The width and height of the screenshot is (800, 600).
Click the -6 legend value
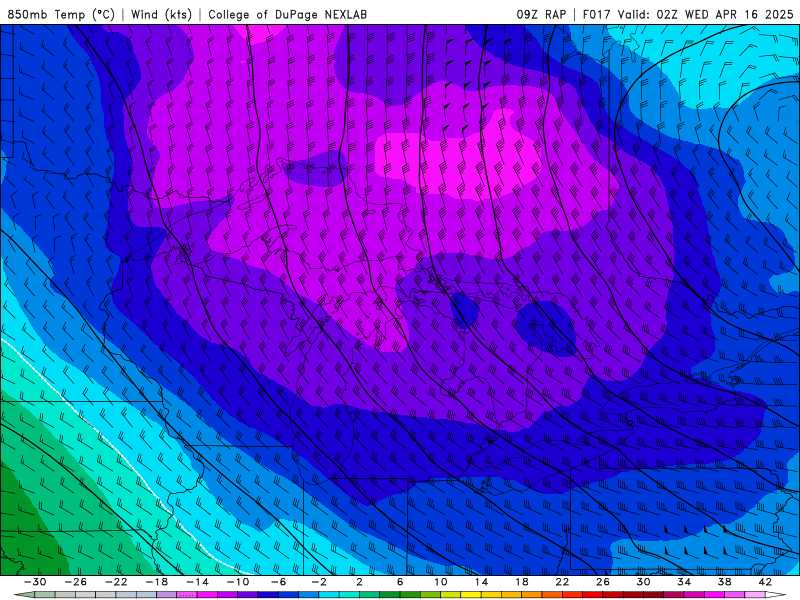[279, 582]
